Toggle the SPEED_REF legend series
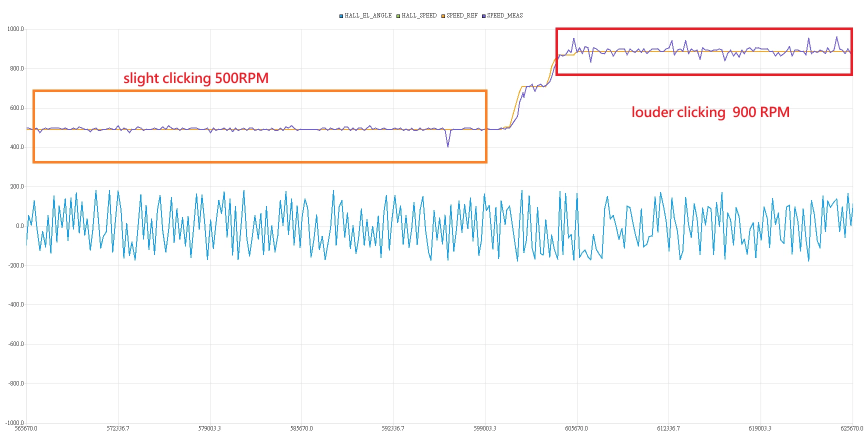The image size is (868, 439). (x=459, y=15)
